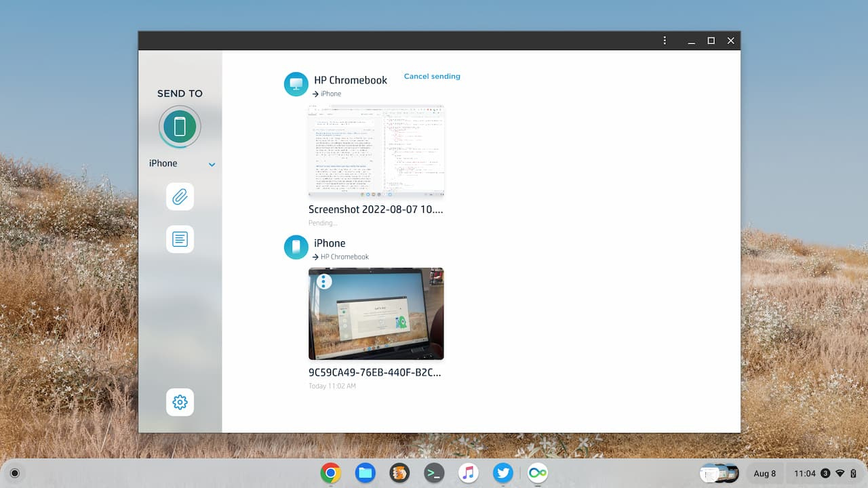This screenshot has height=488, width=868.
Task: Click the Screenshot 2022-08-07 file name
Action: [376, 209]
